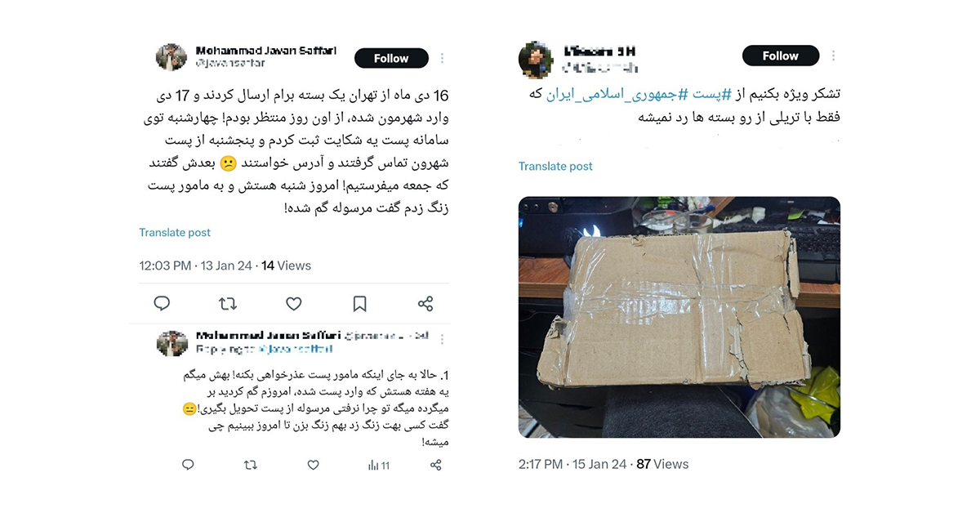Screen dimensions: 980x513
Task: Follow the right tweet's author
Action: [781, 56]
